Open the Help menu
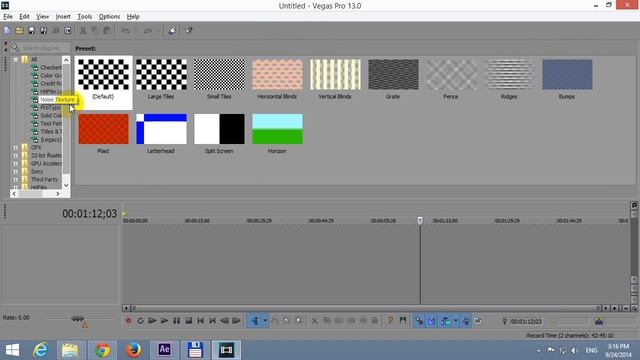 click(x=133, y=17)
